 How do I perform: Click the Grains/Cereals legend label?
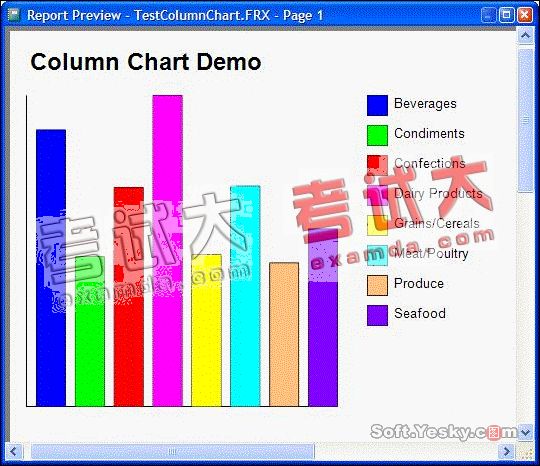(x=437, y=223)
